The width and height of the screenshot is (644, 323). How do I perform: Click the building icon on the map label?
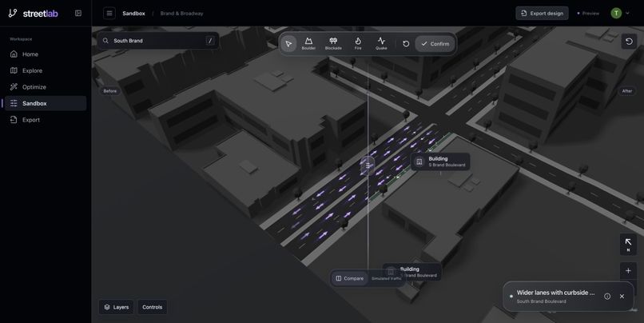(x=419, y=161)
